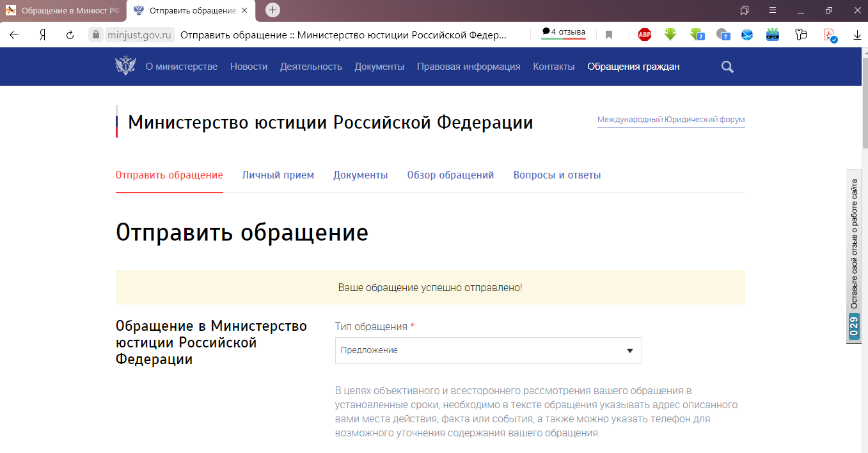This screenshot has width=868, height=453.
Task: Open the Yandex browser hamburger menu
Action: coord(773,10)
